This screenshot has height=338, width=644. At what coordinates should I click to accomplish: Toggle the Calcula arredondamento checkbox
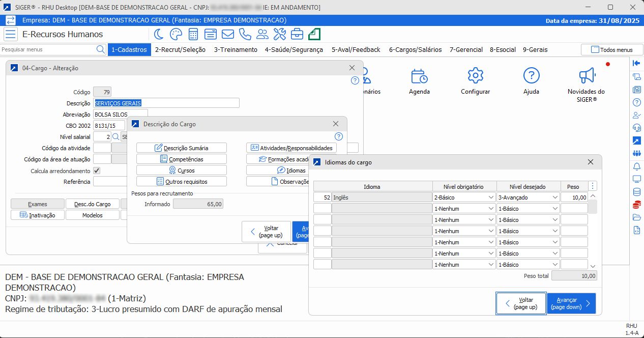click(97, 171)
